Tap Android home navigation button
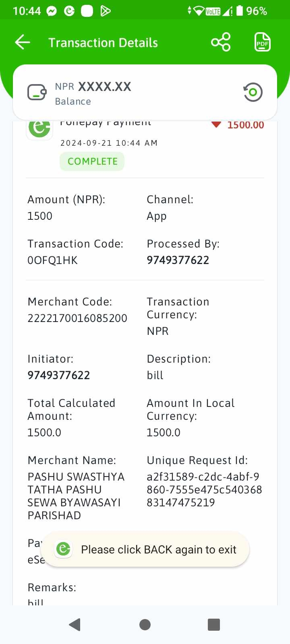Screen dimensions: 290x644 pyautogui.click(x=145, y=625)
